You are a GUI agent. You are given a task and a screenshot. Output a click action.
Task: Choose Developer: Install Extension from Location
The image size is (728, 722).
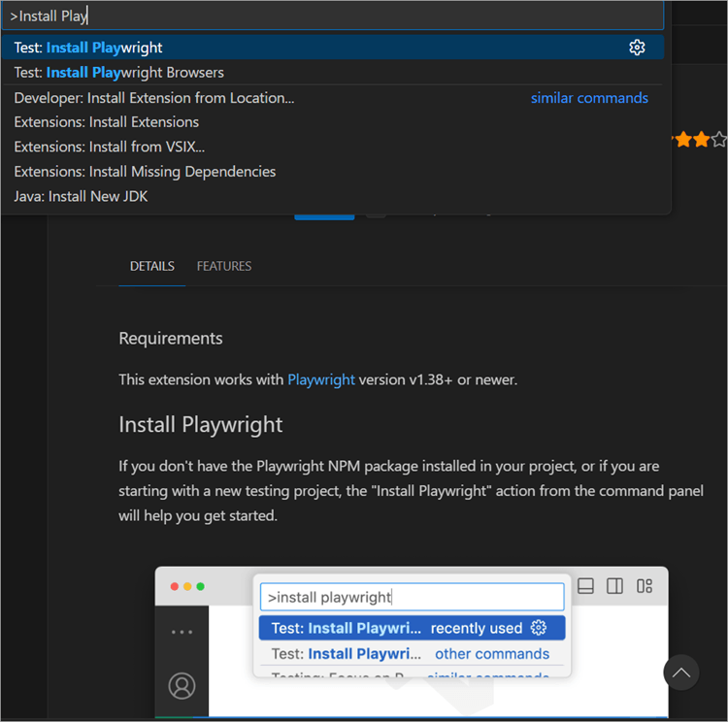(332, 98)
